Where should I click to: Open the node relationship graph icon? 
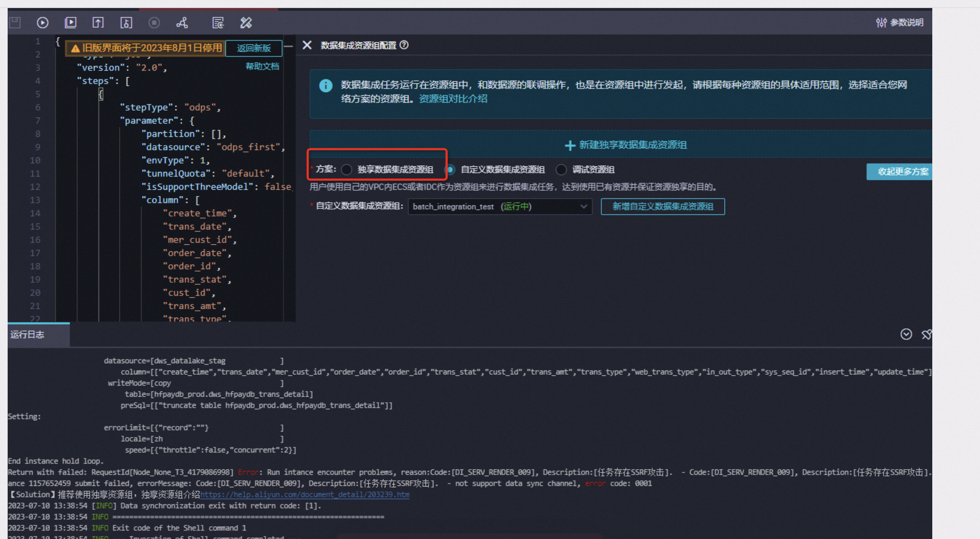click(182, 23)
